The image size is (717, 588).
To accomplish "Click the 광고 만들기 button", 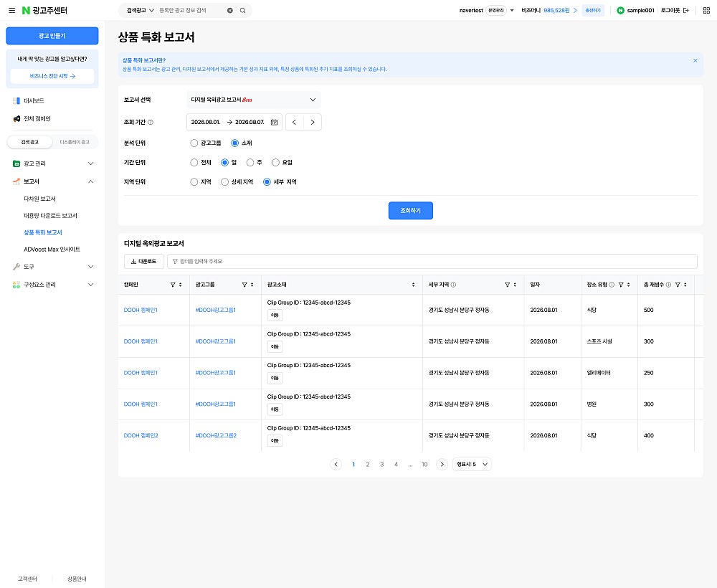I will point(52,36).
